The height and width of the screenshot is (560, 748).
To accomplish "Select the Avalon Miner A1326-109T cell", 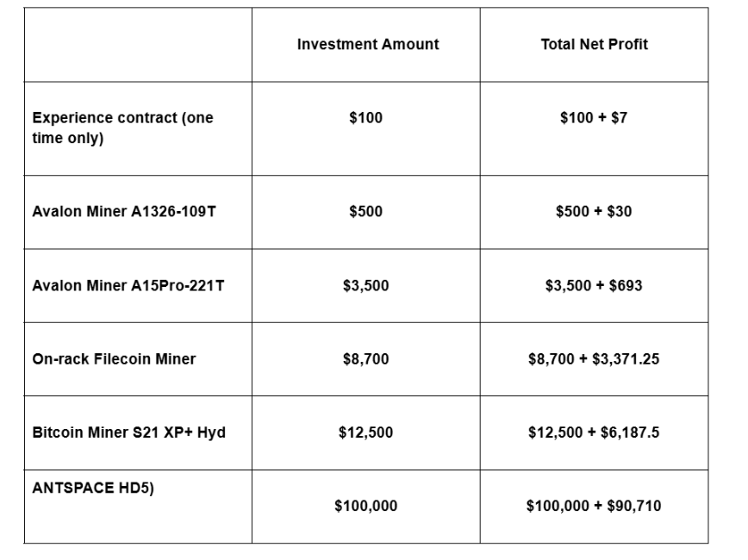I will click(x=124, y=211).
